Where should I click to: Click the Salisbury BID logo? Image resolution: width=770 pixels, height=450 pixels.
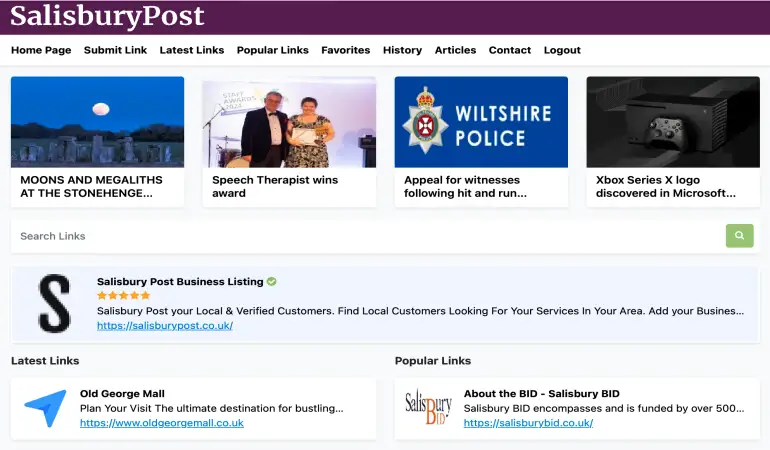pos(428,407)
